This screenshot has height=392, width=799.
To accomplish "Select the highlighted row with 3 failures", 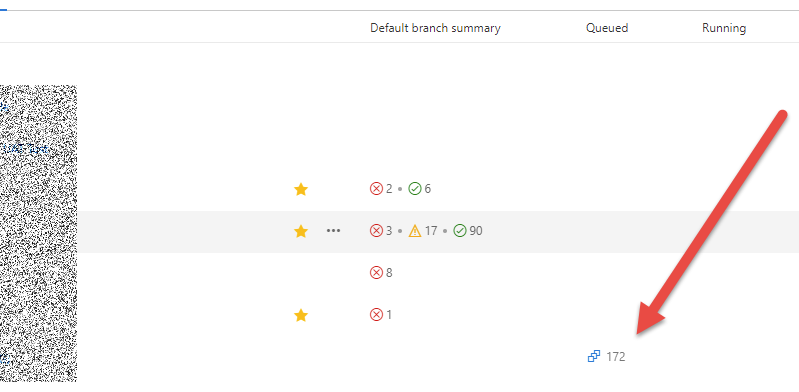I will pos(400,231).
